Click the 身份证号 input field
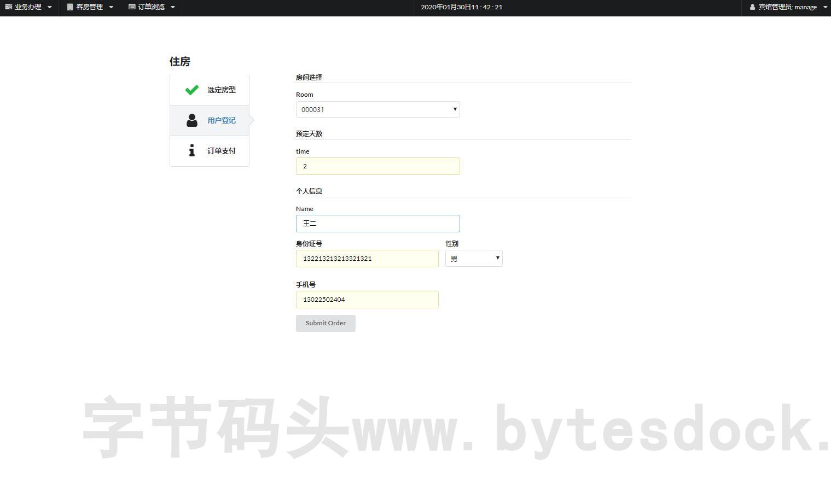The width and height of the screenshot is (831, 504). [x=367, y=259]
